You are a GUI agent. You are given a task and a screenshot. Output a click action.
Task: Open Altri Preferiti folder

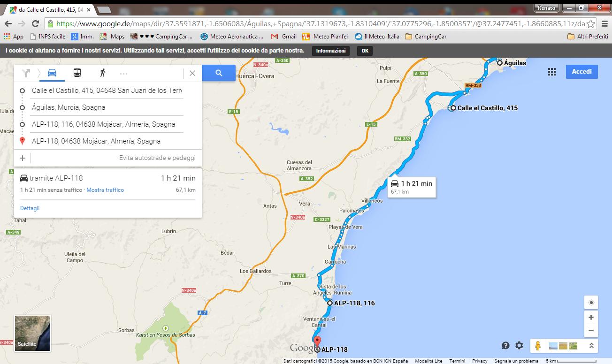[588, 36]
